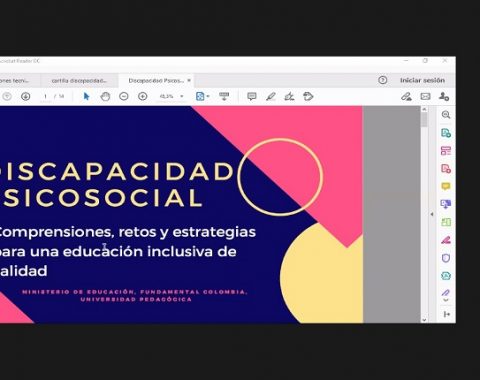Switch to the cartilla discapacidad tab
Image resolution: width=480 pixels, height=380 pixels.
pos(79,81)
